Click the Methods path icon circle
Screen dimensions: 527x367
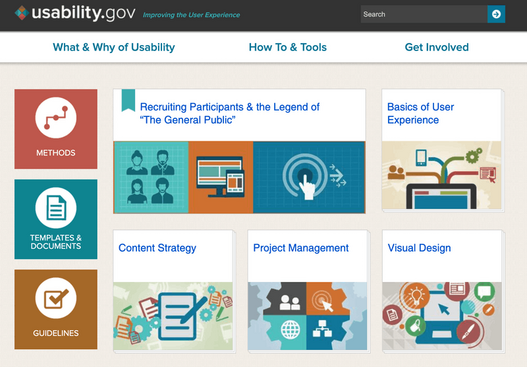click(x=56, y=118)
